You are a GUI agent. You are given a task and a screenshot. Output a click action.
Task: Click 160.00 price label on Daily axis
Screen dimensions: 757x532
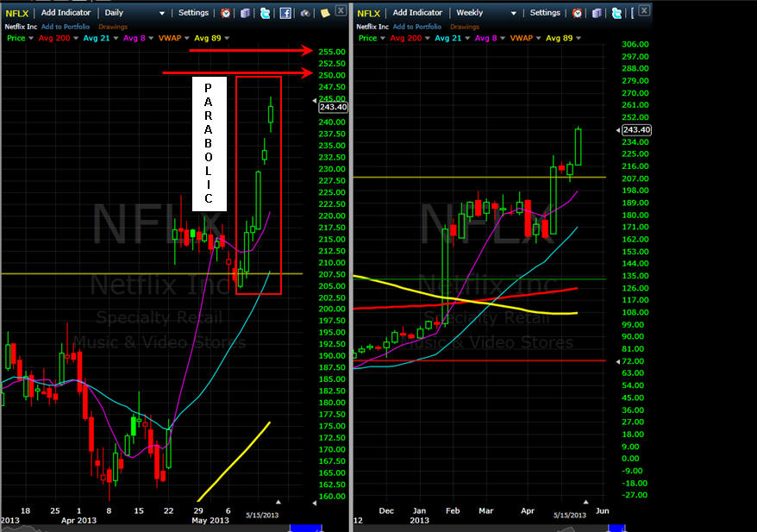click(x=332, y=497)
